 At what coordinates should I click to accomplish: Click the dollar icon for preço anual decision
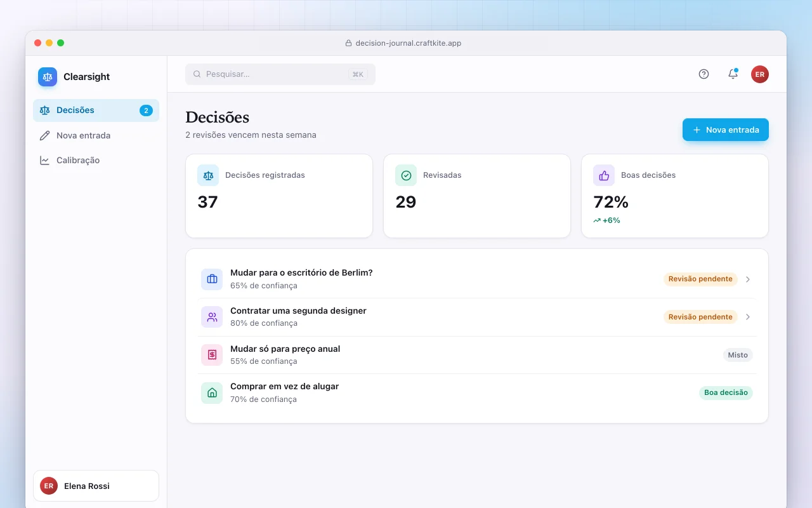click(212, 355)
